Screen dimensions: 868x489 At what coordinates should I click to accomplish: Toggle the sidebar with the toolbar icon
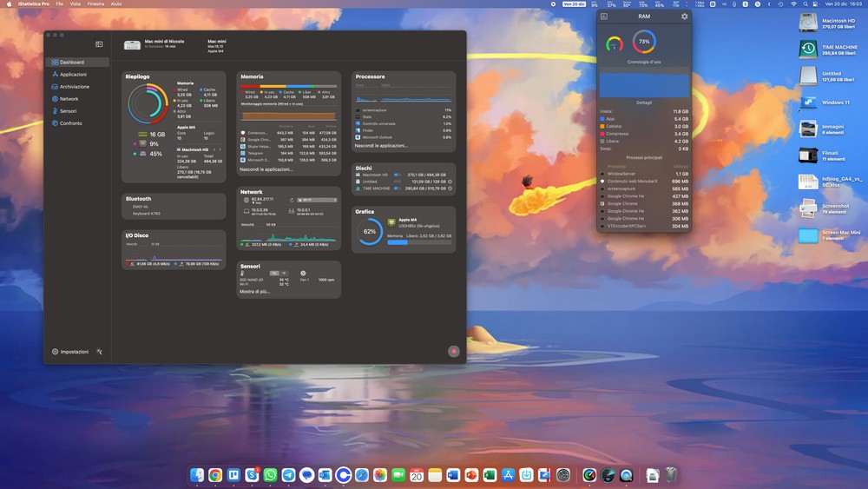coord(99,43)
